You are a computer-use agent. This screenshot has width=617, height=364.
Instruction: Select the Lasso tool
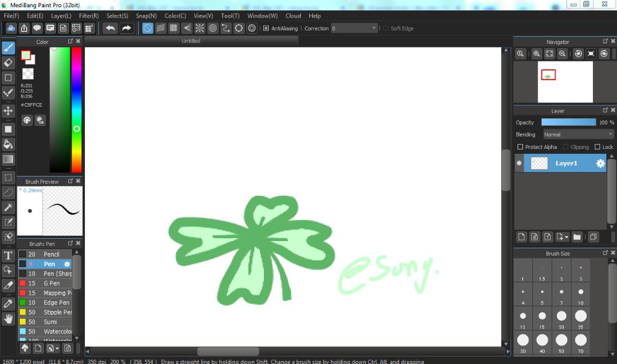[8, 192]
